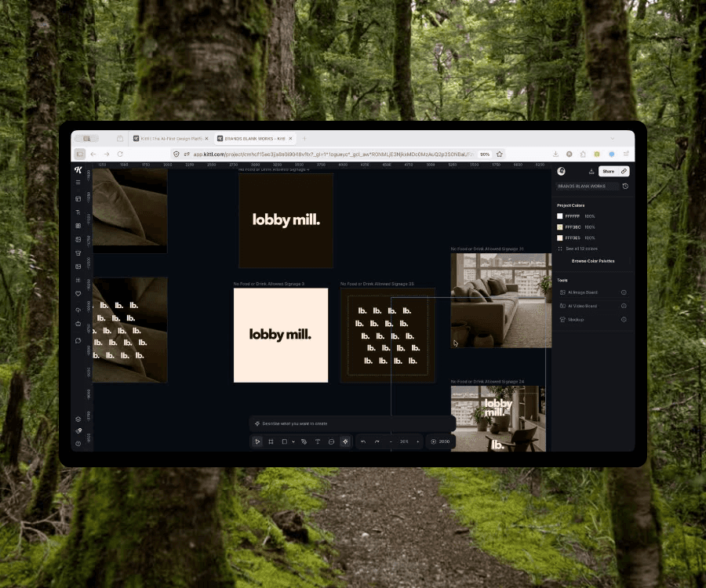Close the BRANDS BLANK WORKS tab

click(x=290, y=139)
